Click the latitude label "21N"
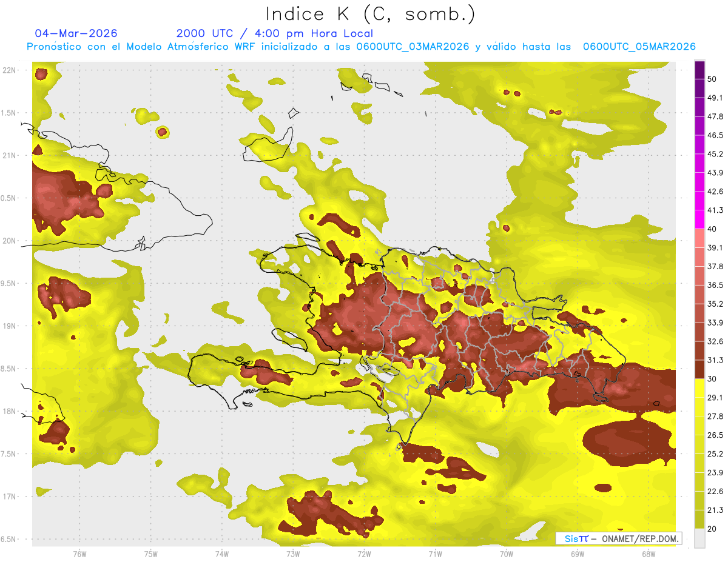Screen dimensions: 728x562 click(9, 156)
